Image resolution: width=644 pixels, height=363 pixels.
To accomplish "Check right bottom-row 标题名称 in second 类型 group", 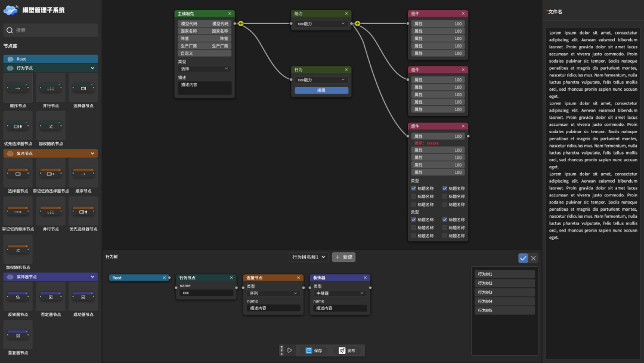I will pos(445,236).
